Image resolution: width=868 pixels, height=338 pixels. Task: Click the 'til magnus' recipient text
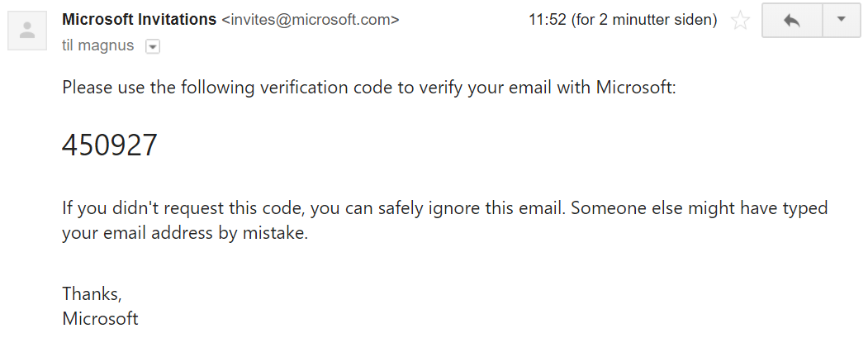[97, 46]
